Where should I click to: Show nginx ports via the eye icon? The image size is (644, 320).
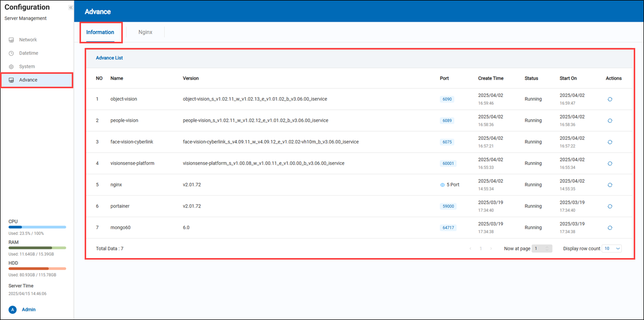442,185
